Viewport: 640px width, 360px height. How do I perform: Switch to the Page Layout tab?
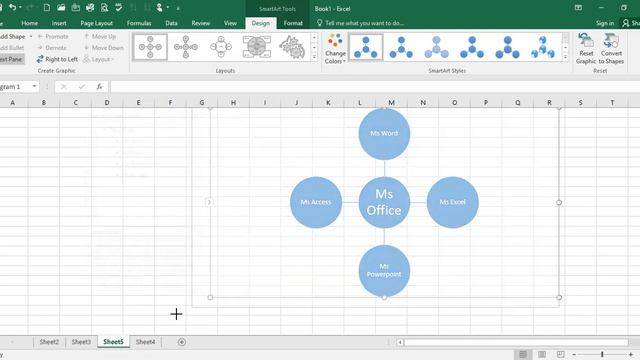coord(96,23)
